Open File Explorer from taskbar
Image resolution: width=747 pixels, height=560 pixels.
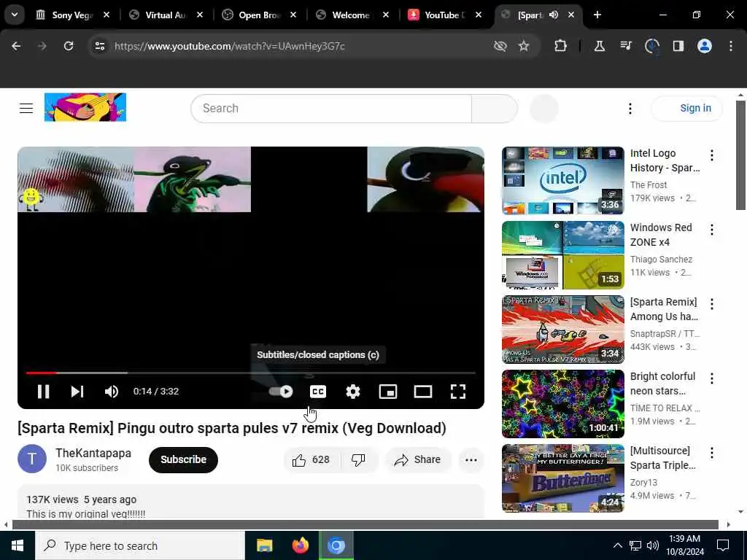click(264, 545)
